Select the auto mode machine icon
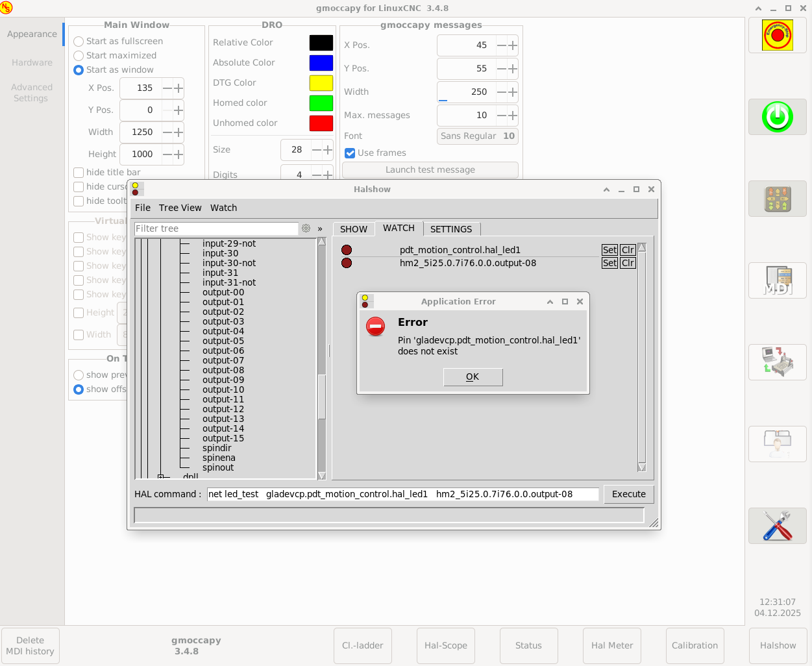This screenshot has width=812, height=666. 777,362
